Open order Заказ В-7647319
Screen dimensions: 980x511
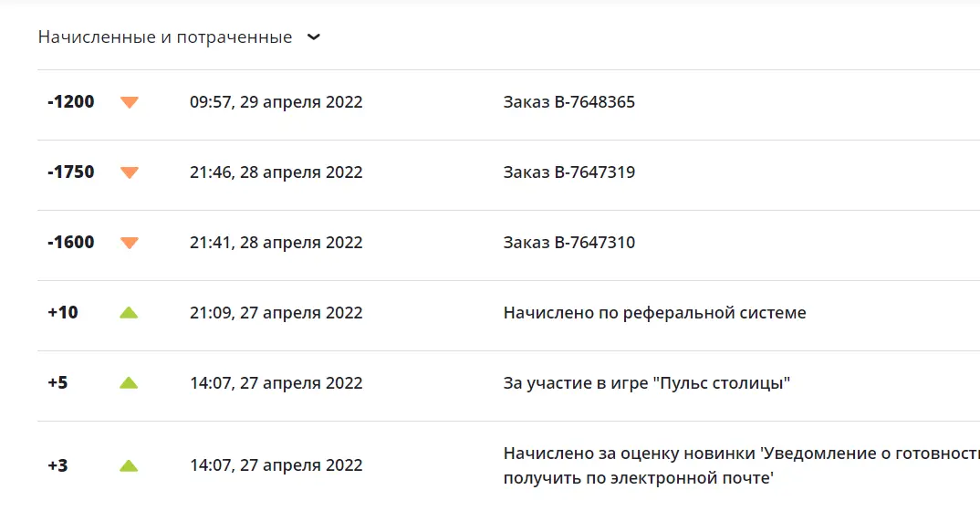[x=568, y=172]
